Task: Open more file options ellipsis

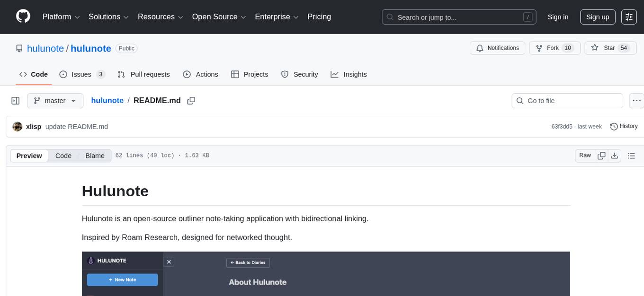Action: click(636, 100)
